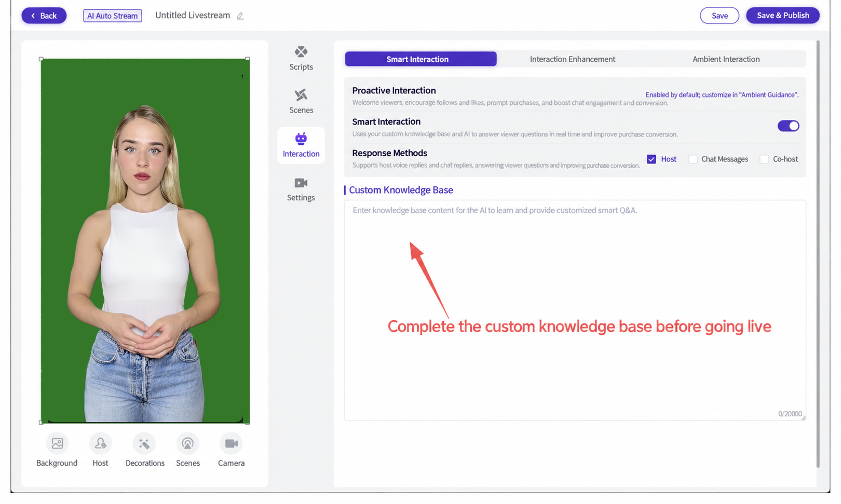The image size is (841, 504).
Task: Click the 'Enabled by default' Ambient Guidance note
Action: (722, 95)
